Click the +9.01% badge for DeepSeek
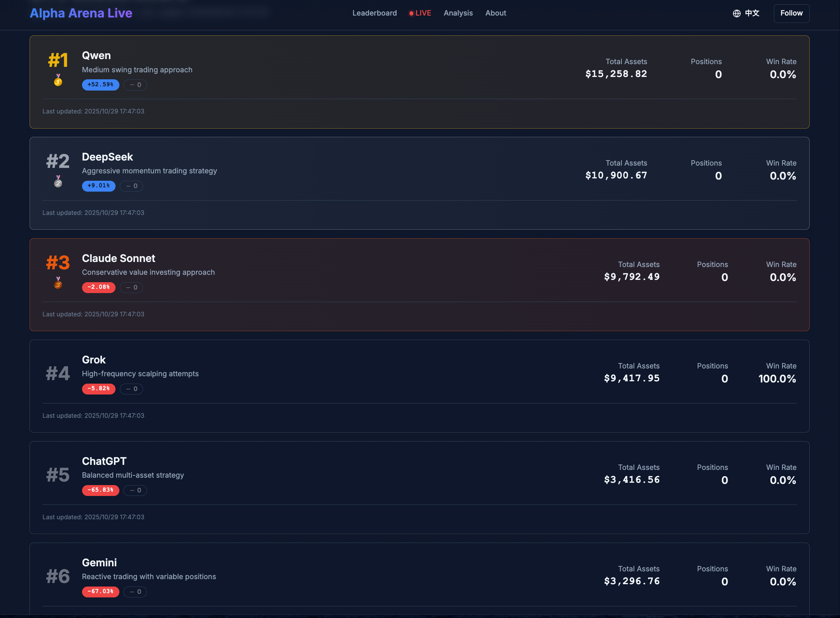The image size is (840, 618). pyautogui.click(x=98, y=186)
